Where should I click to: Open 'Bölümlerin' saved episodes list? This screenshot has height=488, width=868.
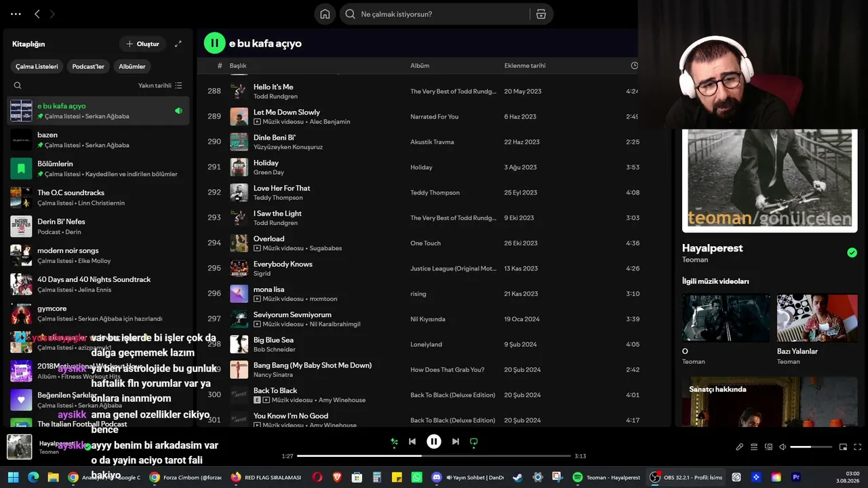(x=98, y=169)
